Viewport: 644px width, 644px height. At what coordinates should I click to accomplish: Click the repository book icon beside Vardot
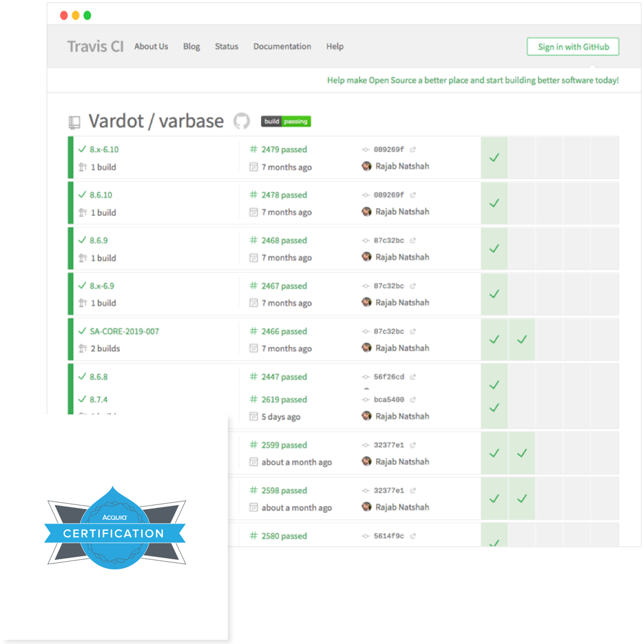[74, 122]
